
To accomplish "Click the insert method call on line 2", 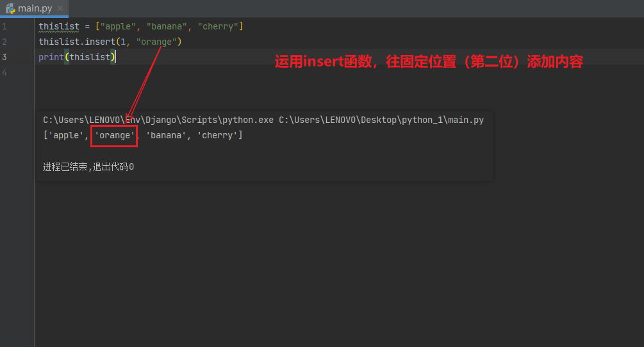I will [x=100, y=42].
